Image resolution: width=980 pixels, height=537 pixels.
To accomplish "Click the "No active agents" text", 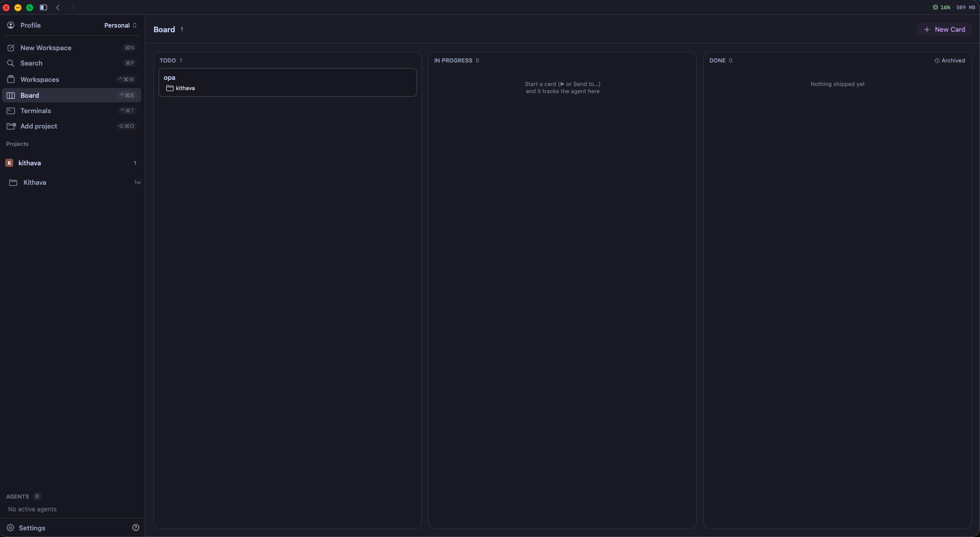I will (x=32, y=509).
